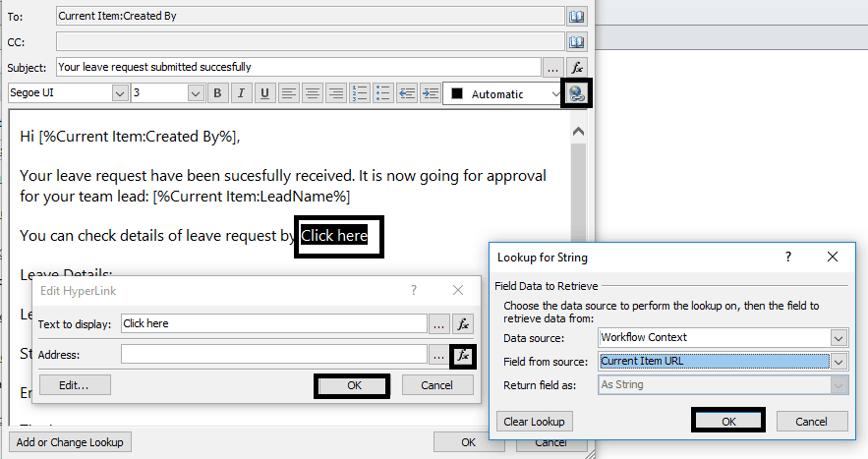Open string builder for Address field
Image resolution: width=868 pixels, height=459 pixels.
coord(439,355)
